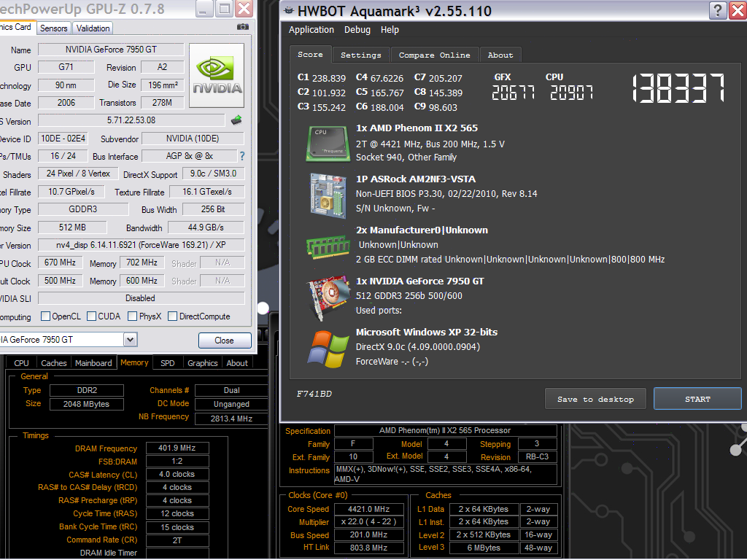Click the Level 3 cache value 6 MBytes
Viewport: 747px width, 560px height.
click(484, 548)
